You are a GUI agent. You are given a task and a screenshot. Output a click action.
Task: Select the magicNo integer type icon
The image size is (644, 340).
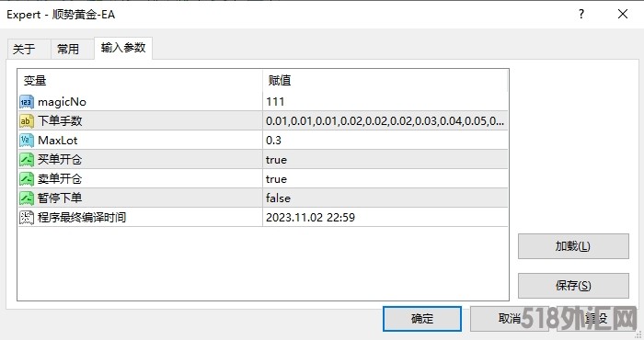(27, 102)
